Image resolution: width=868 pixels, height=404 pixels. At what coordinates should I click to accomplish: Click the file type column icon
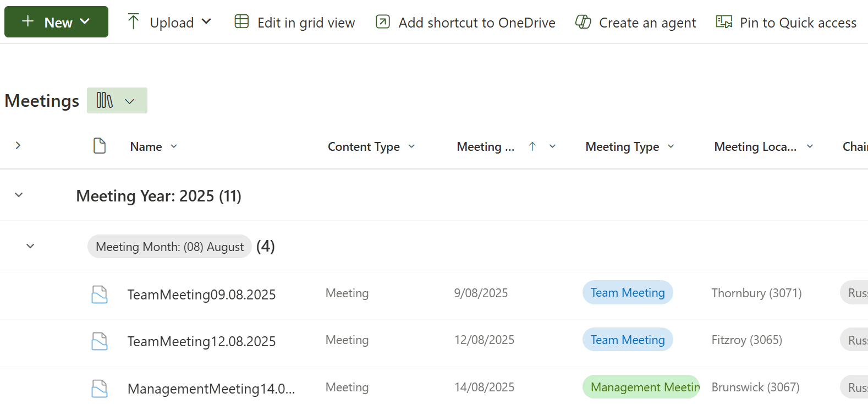click(100, 146)
